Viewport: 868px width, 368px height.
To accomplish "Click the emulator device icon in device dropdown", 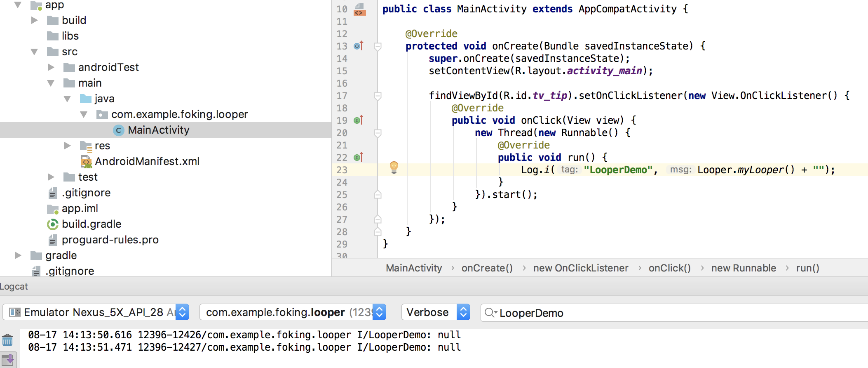I will [x=15, y=312].
